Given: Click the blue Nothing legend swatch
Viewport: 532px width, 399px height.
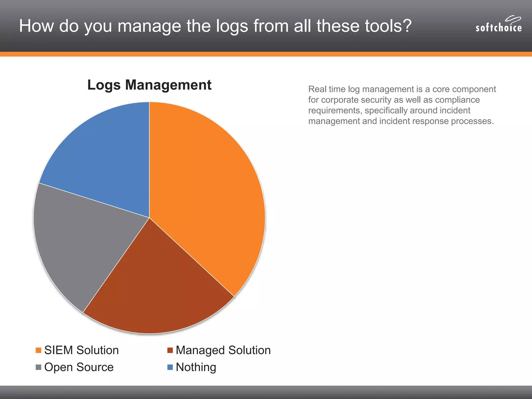Looking at the screenshot, I should (170, 367).
